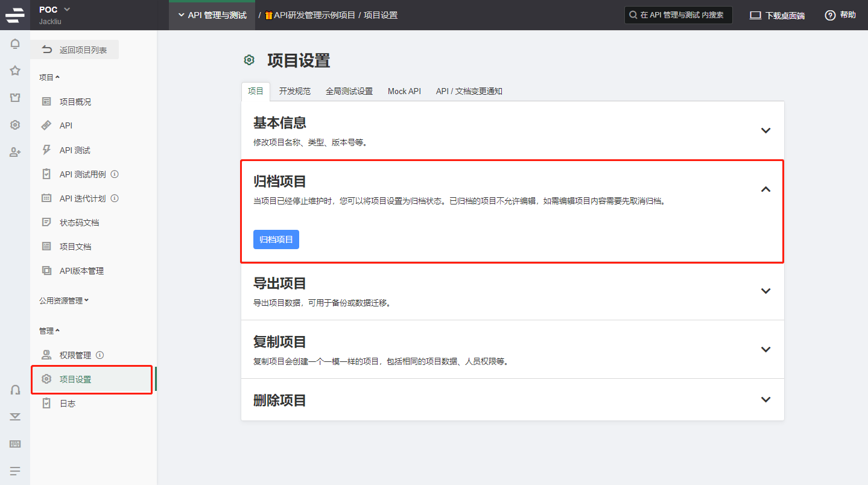This screenshot has height=485, width=868.
Task: Open the POC workspace dropdown
Action: point(55,9)
